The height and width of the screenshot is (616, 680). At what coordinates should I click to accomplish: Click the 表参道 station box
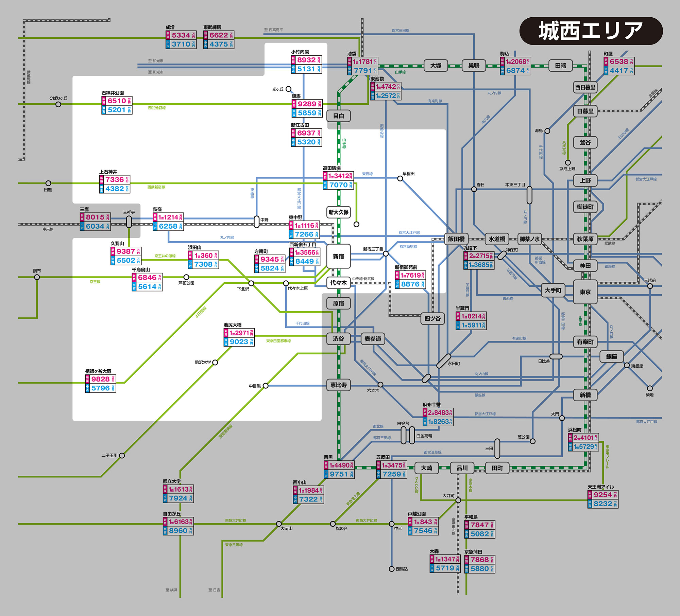373,339
